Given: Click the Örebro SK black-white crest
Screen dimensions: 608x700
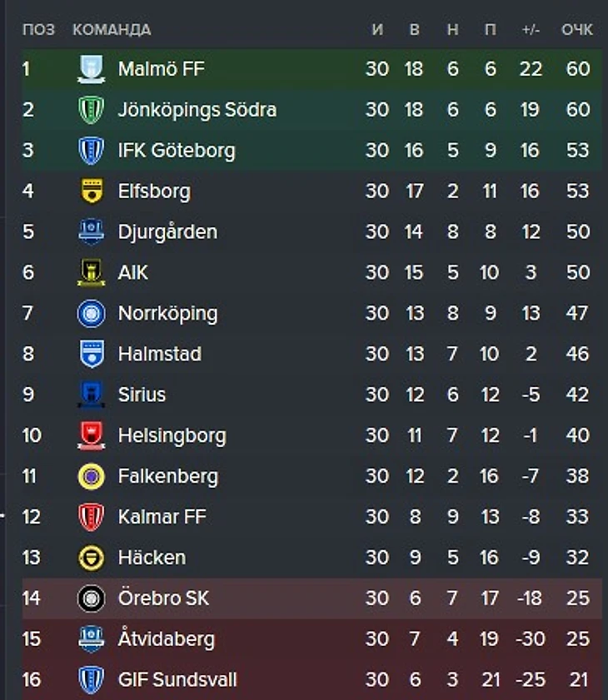Looking at the screenshot, I should (x=91, y=598).
